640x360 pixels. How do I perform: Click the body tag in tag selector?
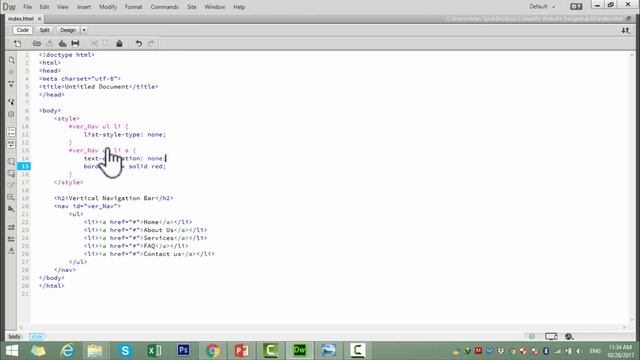14,337
